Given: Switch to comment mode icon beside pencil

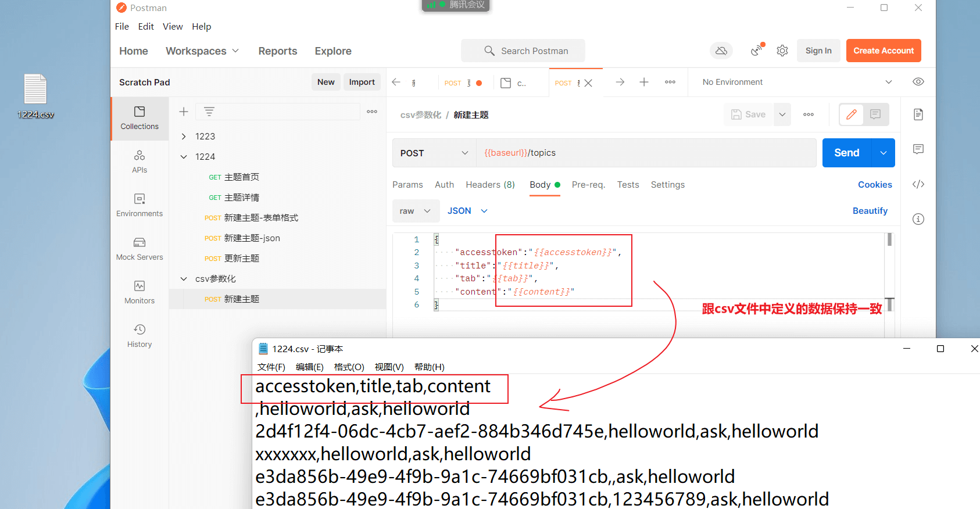Looking at the screenshot, I should pyautogui.click(x=875, y=114).
